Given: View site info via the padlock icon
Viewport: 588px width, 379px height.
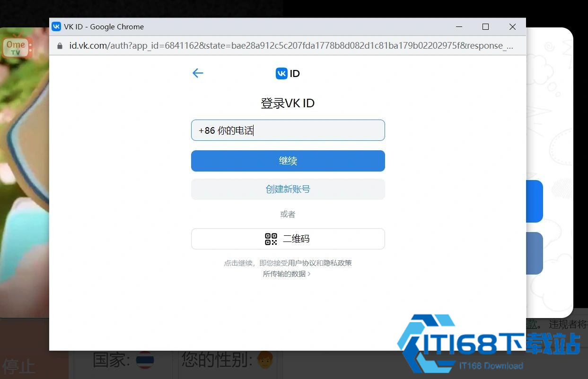Looking at the screenshot, I should 60,46.
